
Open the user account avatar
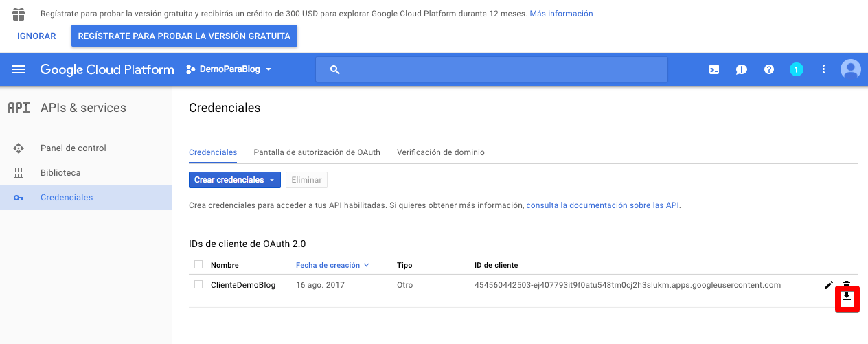click(851, 69)
